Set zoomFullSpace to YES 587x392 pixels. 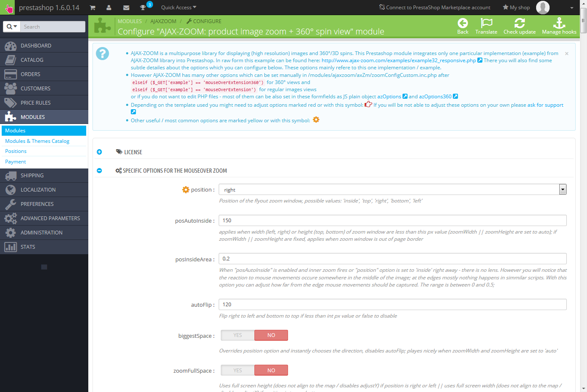tap(238, 370)
